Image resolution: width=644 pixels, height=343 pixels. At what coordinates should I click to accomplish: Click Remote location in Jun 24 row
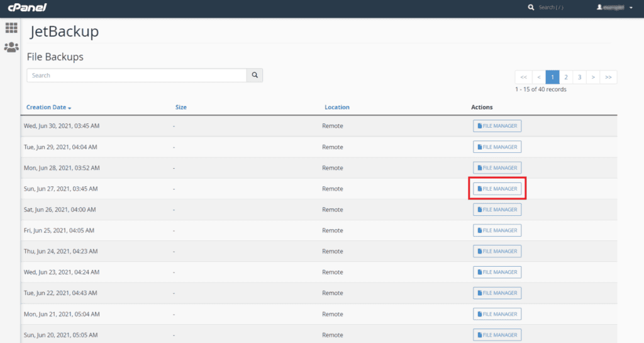pos(332,251)
